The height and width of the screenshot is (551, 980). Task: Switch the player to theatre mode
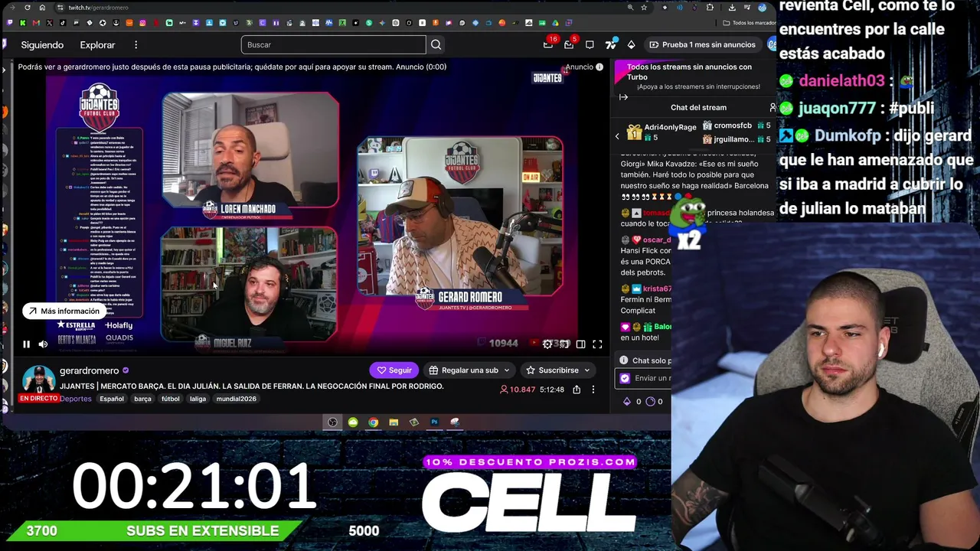(x=580, y=344)
